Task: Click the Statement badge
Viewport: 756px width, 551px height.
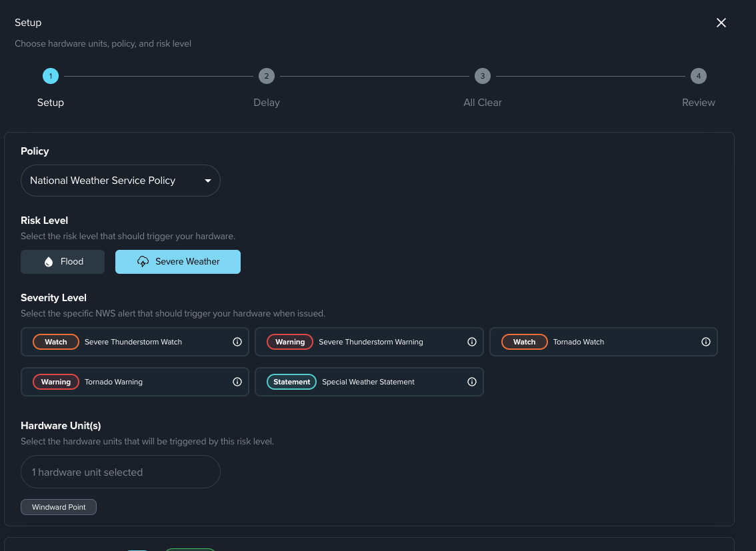Action: click(292, 382)
